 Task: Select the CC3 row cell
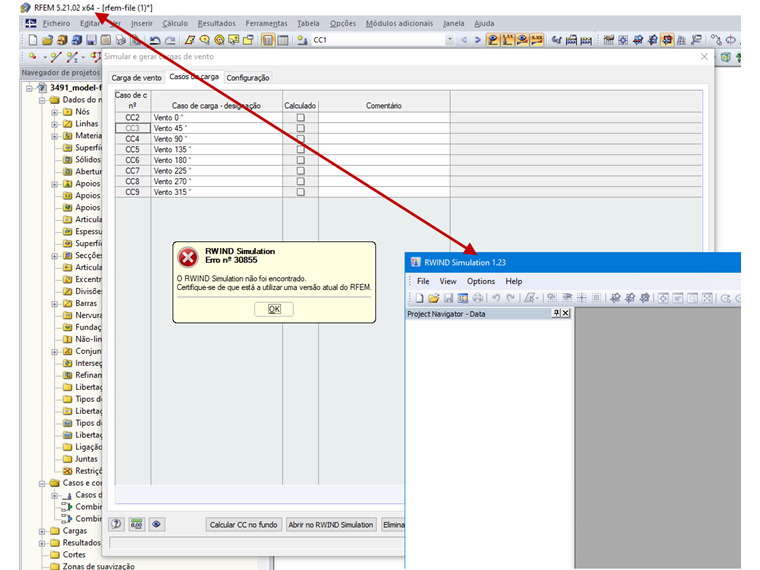(132, 128)
